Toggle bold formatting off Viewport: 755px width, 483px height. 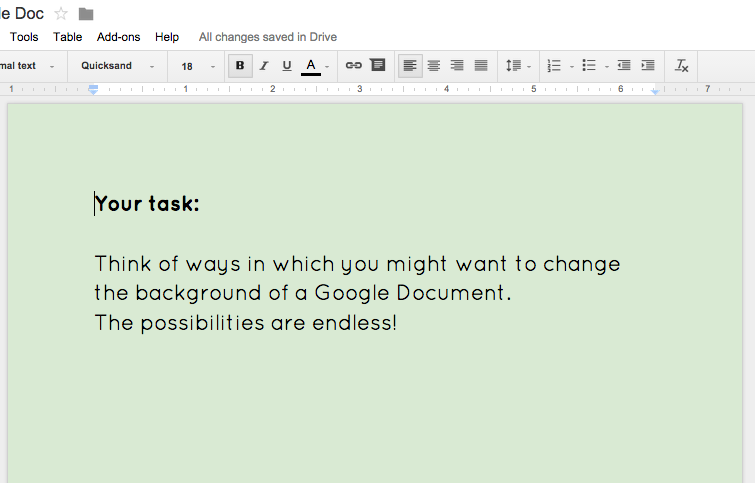[x=240, y=66]
